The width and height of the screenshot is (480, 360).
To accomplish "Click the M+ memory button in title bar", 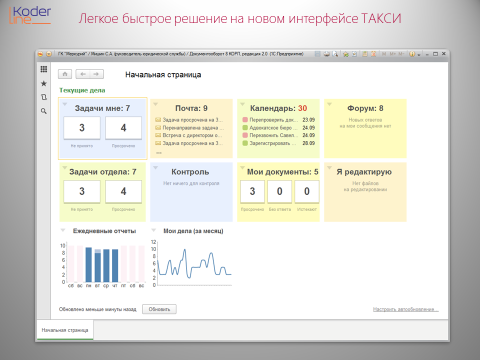I will [392, 54].
